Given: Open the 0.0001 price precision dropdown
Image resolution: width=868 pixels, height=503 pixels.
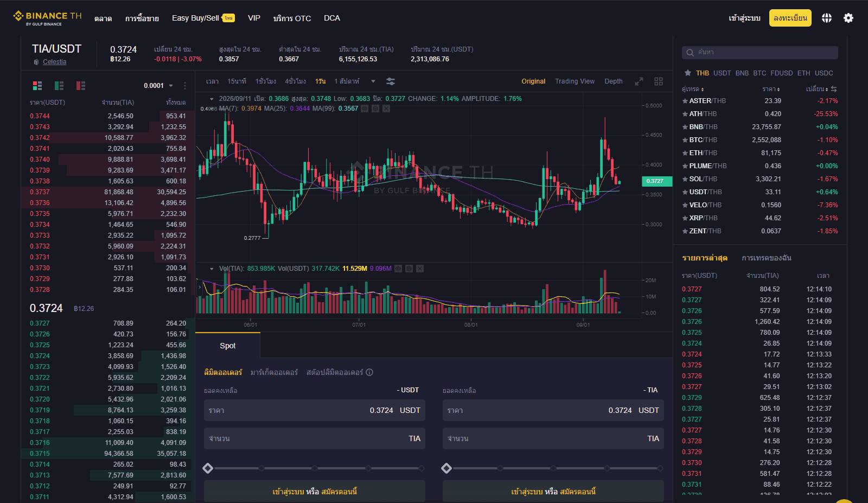Looking at the screenshot, I should pos(158,86).
